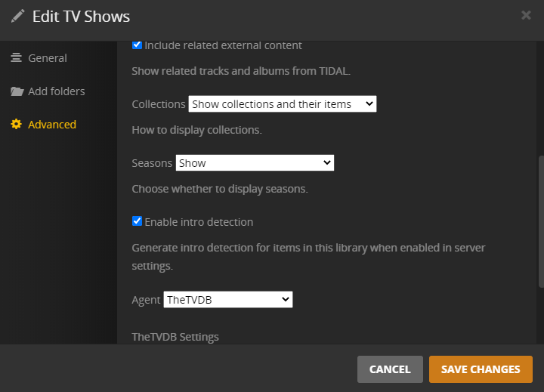
Task: Open the Collections dropdown
Action: (x=282, y=104)
